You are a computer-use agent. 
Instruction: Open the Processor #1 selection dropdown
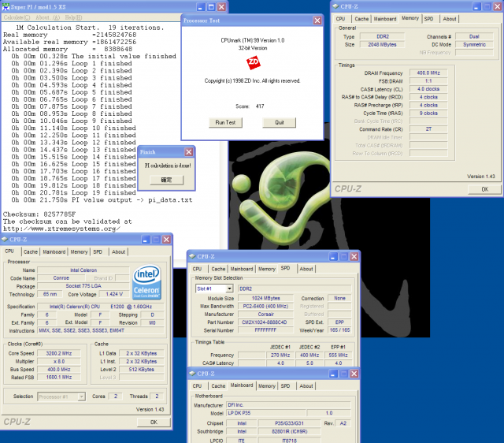pyautogui.click(x=82, y=396)
